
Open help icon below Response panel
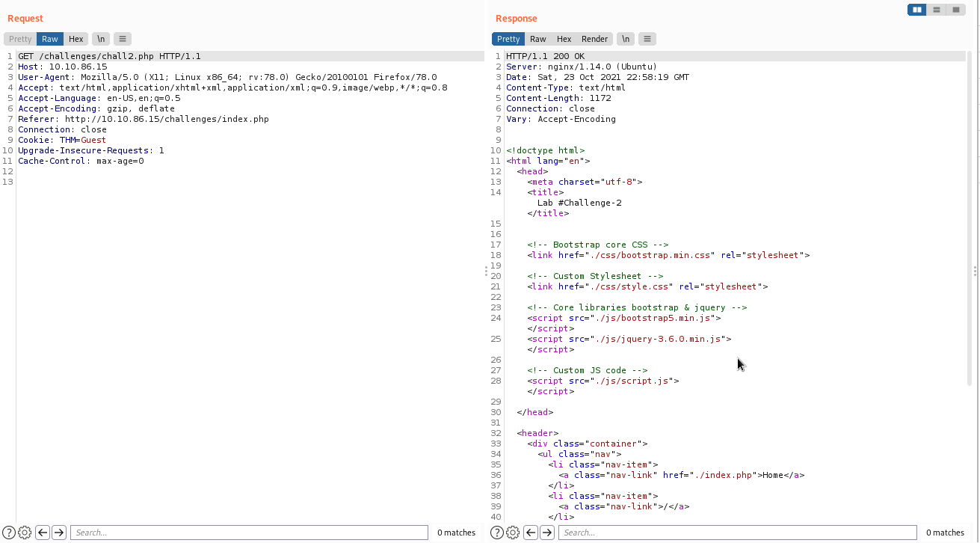497,533
